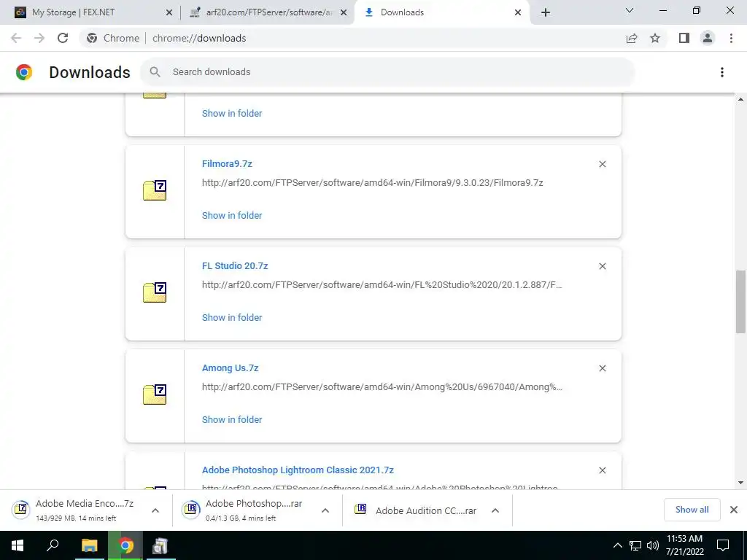Click the scrollbar down arrow
The image size is (747, 560).
coord(741,483)
